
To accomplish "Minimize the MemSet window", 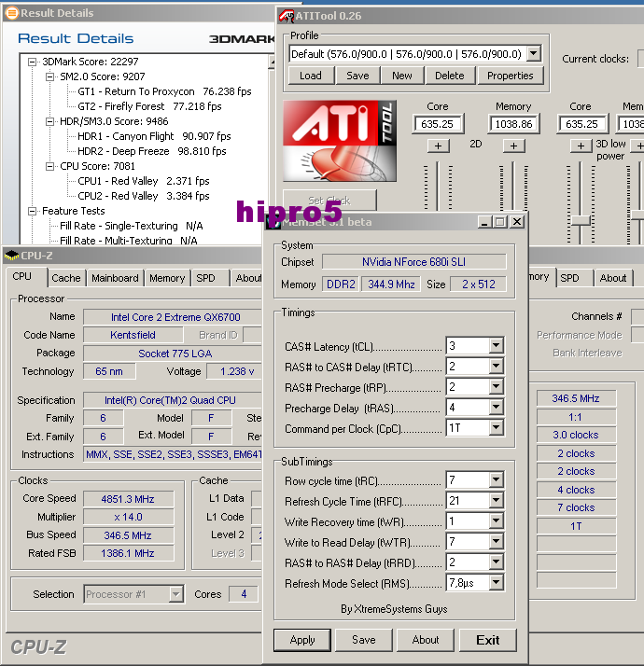I will tap(483, 222).
